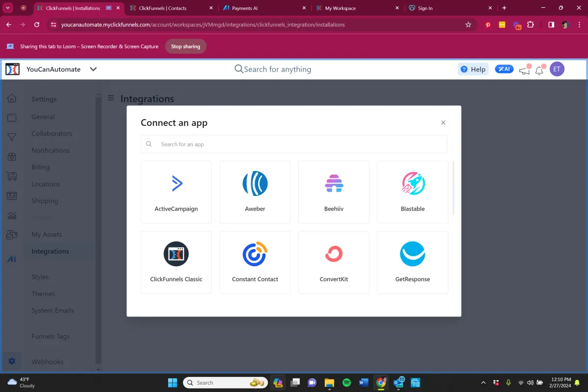Show hidden system tray icons

point(484,383)
